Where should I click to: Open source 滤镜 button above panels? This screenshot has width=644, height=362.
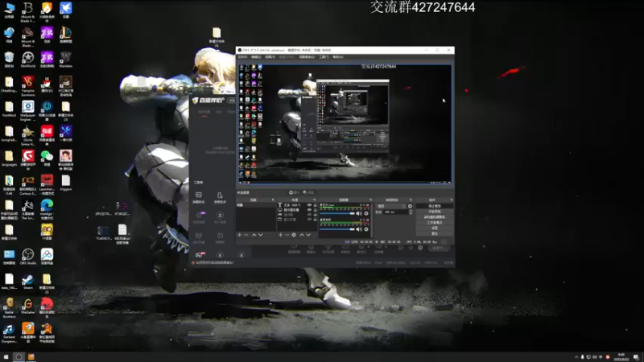pyautogui.click(x=308, y=192)
